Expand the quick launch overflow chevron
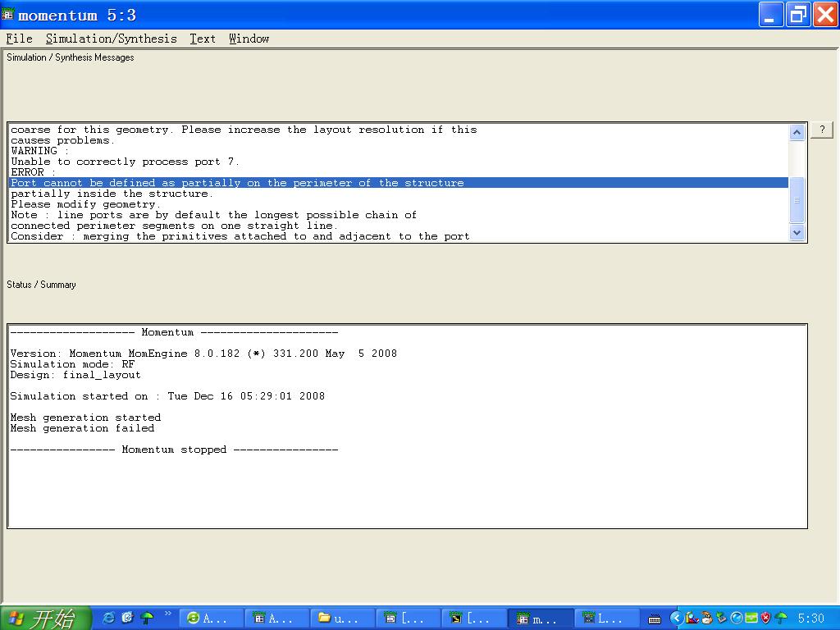840x630 pixels. click(x=167, y=614)
